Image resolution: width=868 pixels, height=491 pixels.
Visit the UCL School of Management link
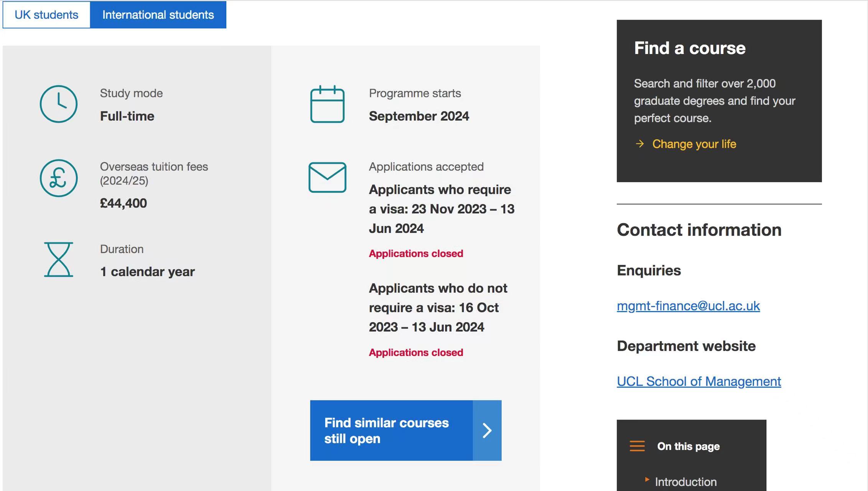(698, 381)
